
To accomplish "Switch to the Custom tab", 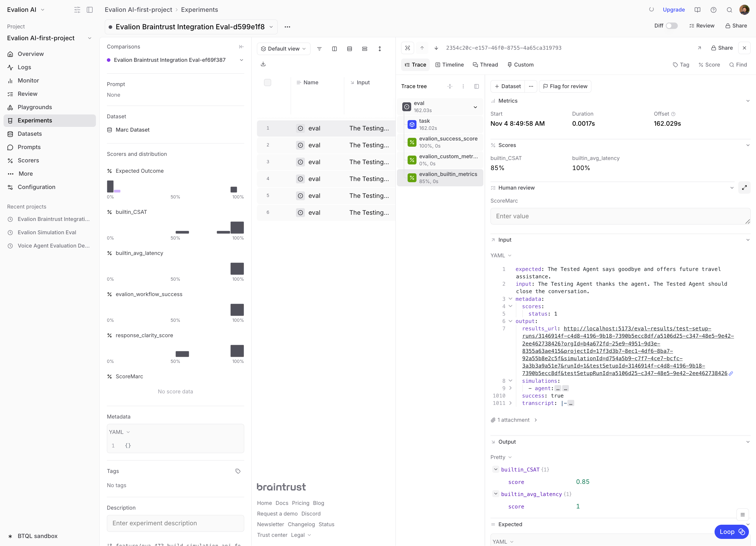I will coord(520,65).
